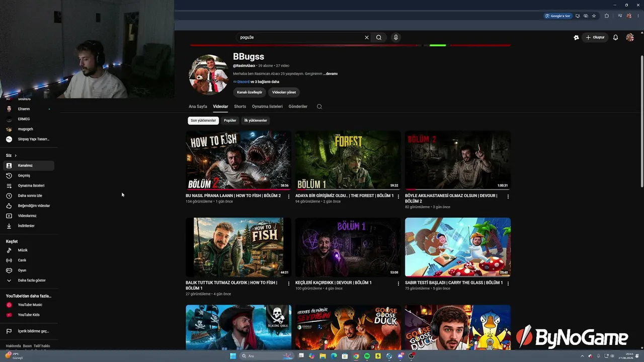Open the Chrome extensions puzzle icon
Viewport: 644px width, 362px height.
tap(606, 16)
